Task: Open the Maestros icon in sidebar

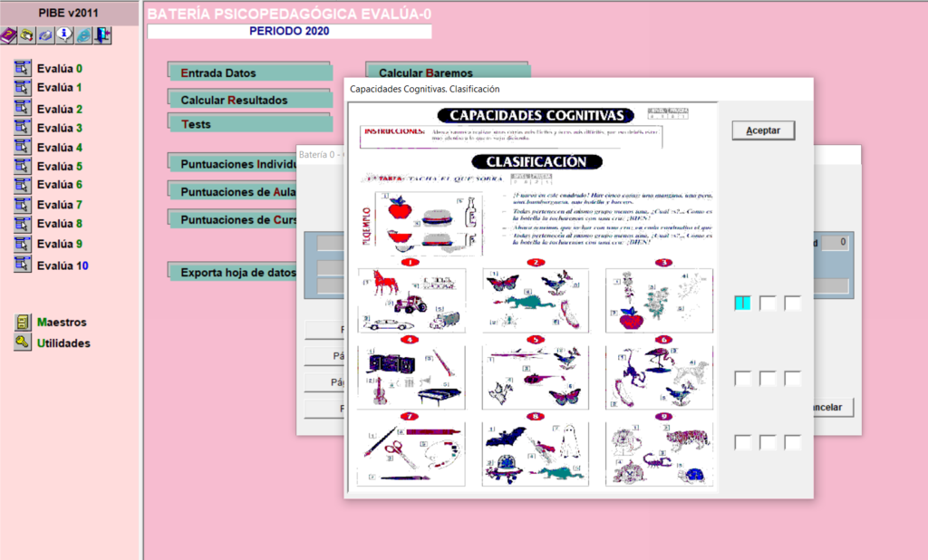Action: 23,322
